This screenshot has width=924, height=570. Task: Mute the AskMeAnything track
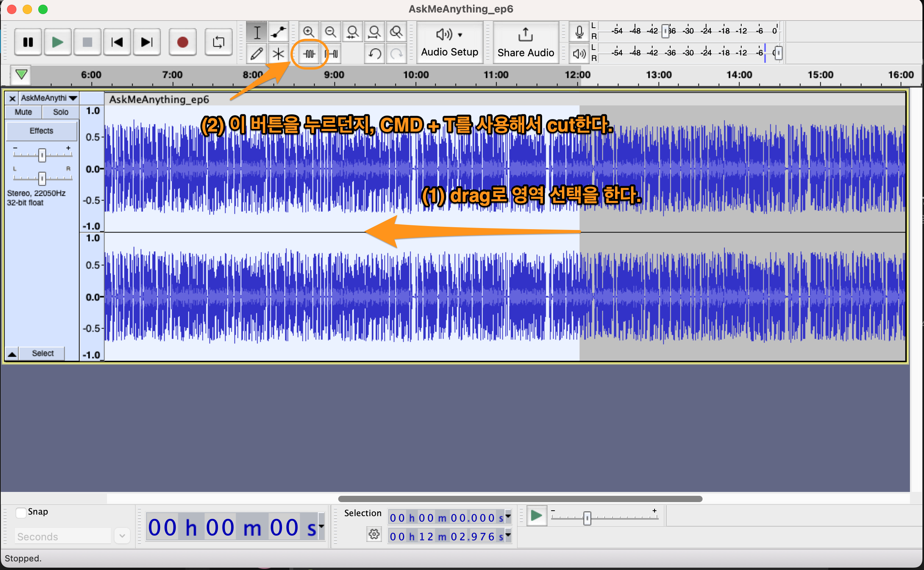(x=23, y=112)
